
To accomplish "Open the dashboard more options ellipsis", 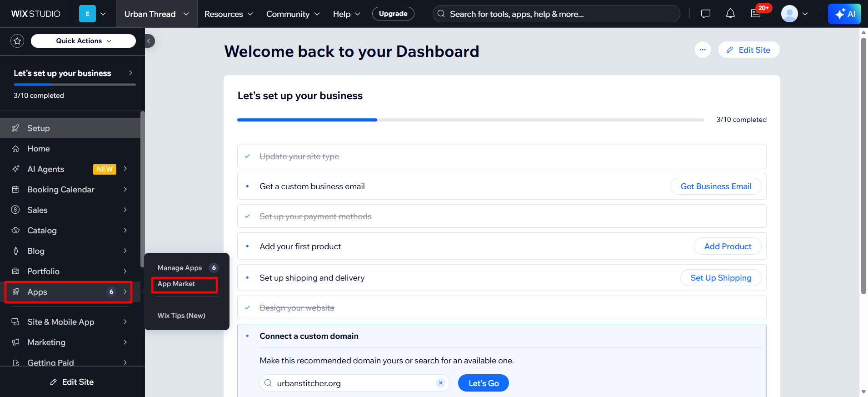I will tap(703, 50).
